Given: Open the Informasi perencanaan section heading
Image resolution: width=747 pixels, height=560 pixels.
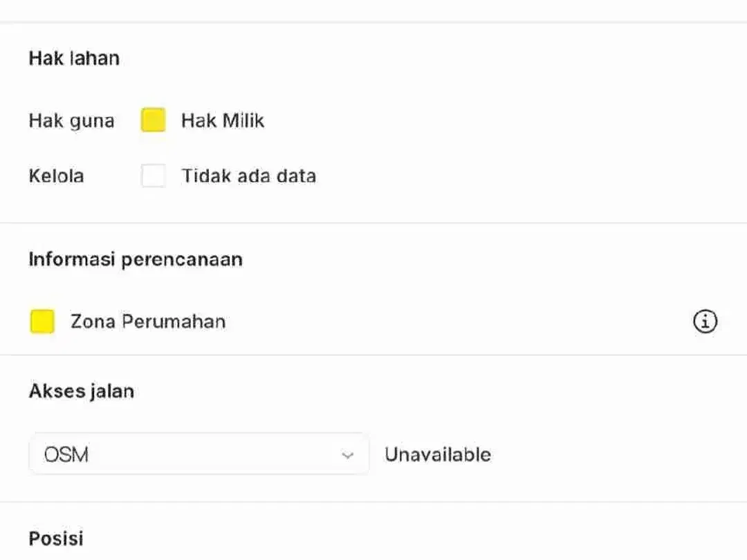Looking at the screenshot, I should pos(136,259).
